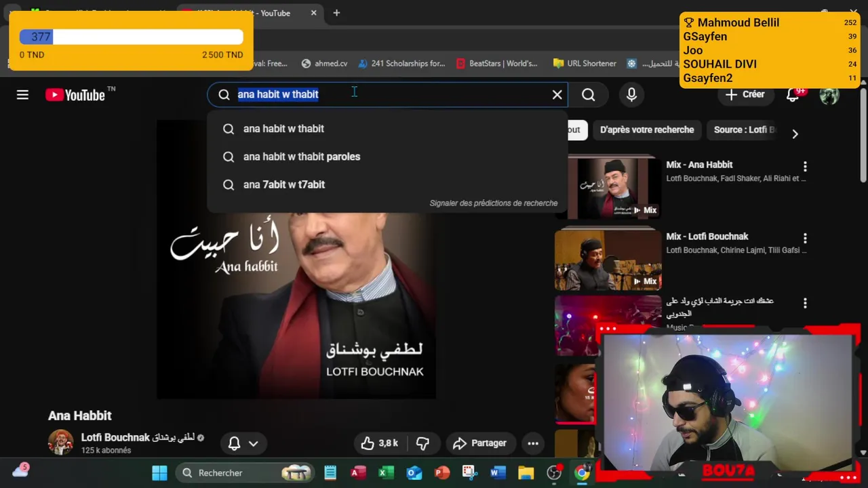Open Microsoft Access from the taskbar
The height and width of the screenshot is (488, 868).
358,473
